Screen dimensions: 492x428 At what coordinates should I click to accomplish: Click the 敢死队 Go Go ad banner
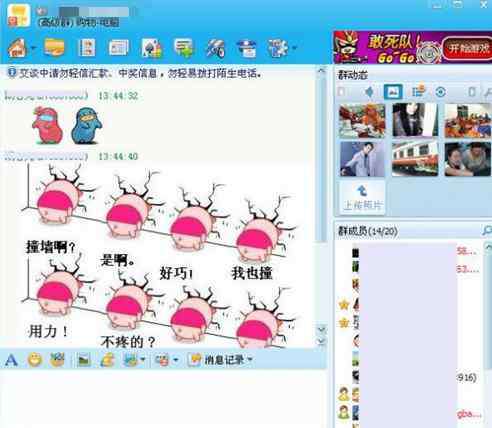point(412,47)
